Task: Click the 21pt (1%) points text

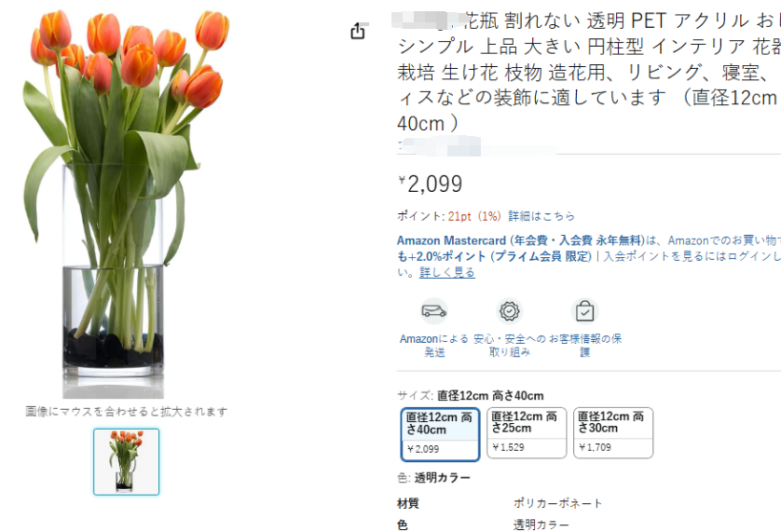Action: coord(474,216)
